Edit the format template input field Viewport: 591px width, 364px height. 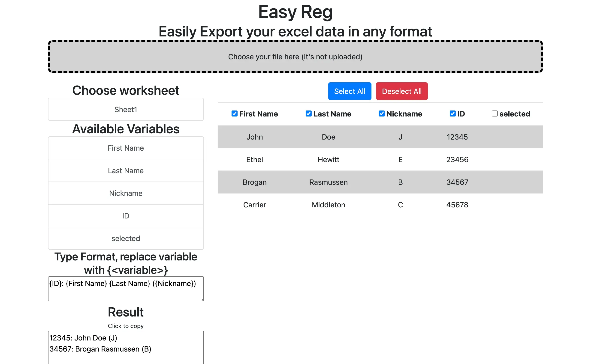coord(126,289)
